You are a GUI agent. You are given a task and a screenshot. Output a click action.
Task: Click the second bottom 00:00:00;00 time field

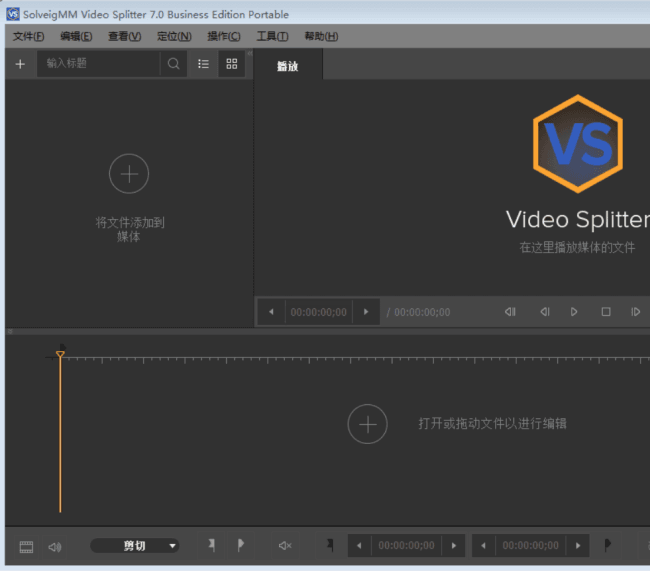tap(531, 546)
